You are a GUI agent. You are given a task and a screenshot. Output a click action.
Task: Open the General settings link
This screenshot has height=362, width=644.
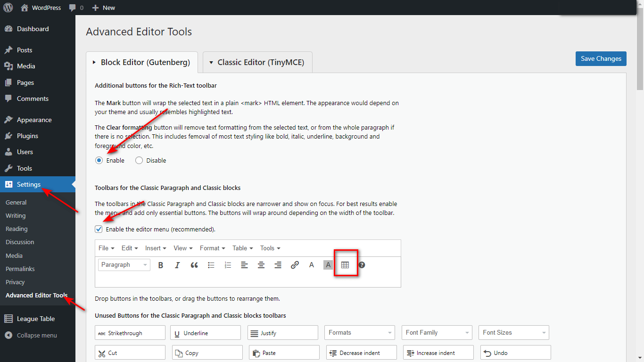(16, 202)
